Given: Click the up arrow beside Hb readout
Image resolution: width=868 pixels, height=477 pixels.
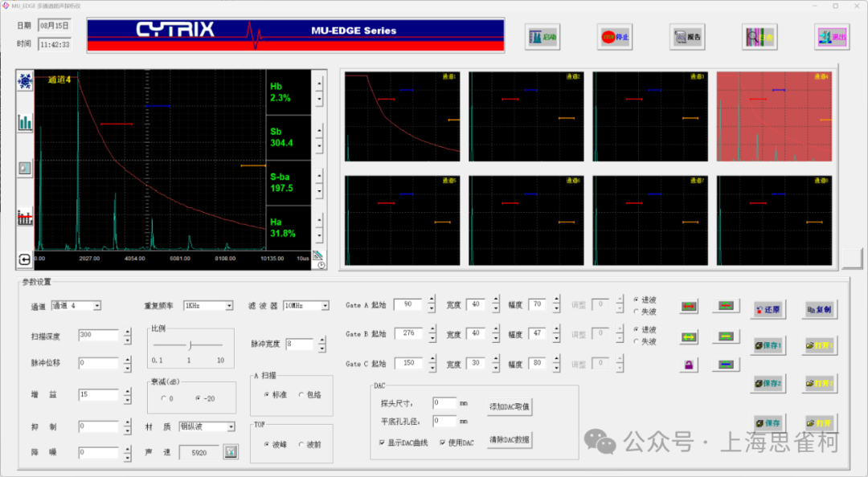Looking at the screenshot, I should click(x=319, y=84).
